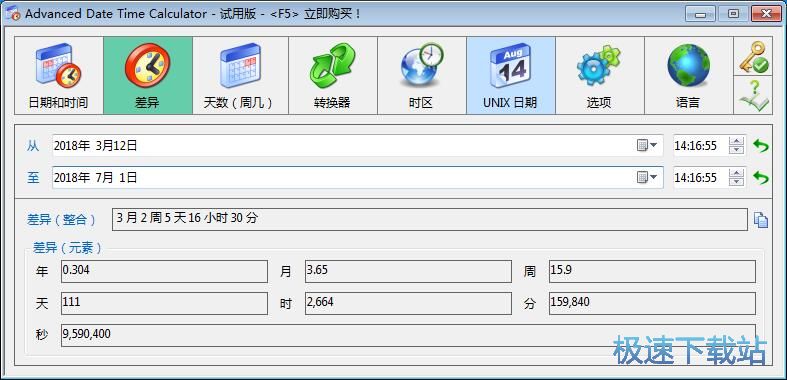Viewport: 787px width, 380px height.
Task: Close the Advanced Date Time Calculator window
Action: click(x=766, y=14)
